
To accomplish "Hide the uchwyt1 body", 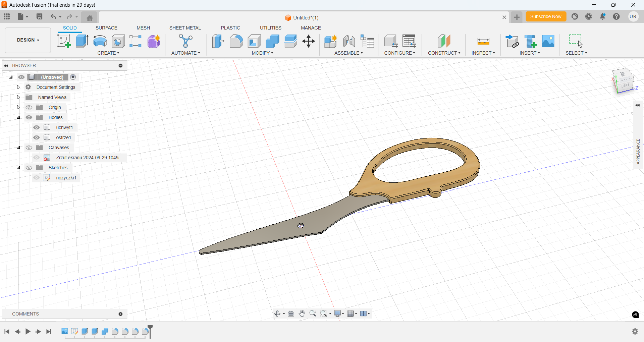I will pos(37,127).
